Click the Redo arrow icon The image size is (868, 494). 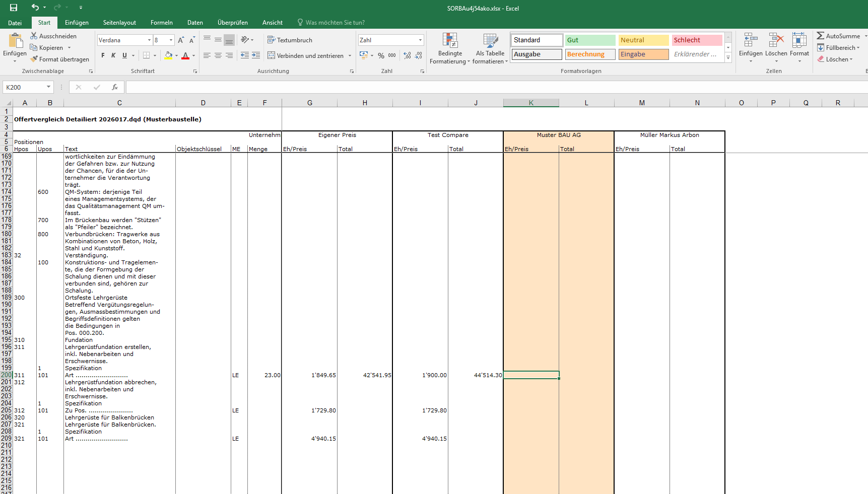tap(57, 8)
